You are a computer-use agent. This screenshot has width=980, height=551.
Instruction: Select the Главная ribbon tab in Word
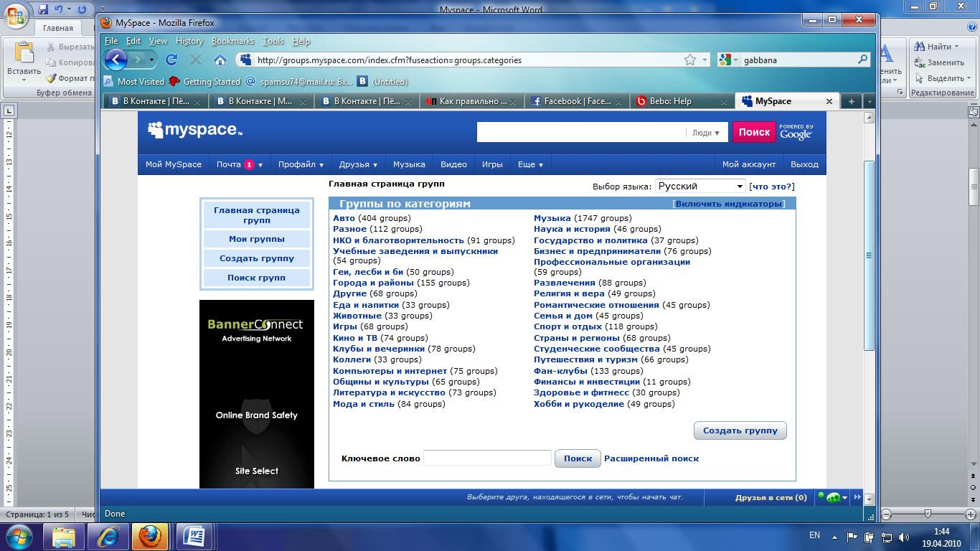pos(58,28)
